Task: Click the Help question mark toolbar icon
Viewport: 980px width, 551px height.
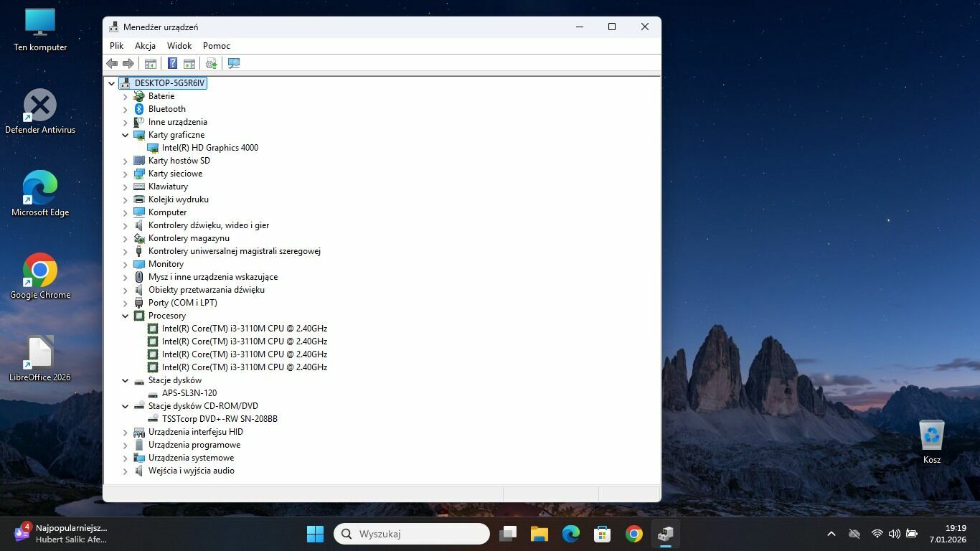Action: [x=172, y=63]
